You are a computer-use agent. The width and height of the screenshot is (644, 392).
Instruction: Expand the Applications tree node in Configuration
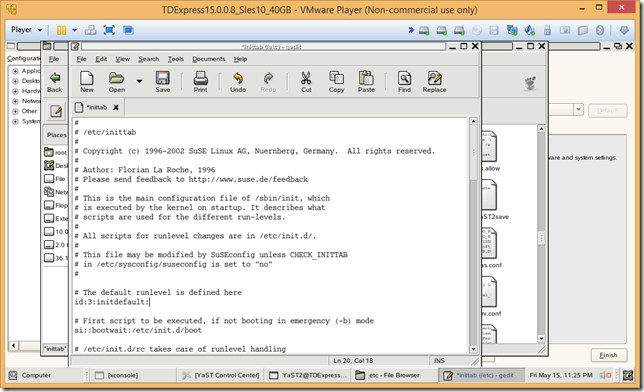pyautogui.click(x=15, y=71)
